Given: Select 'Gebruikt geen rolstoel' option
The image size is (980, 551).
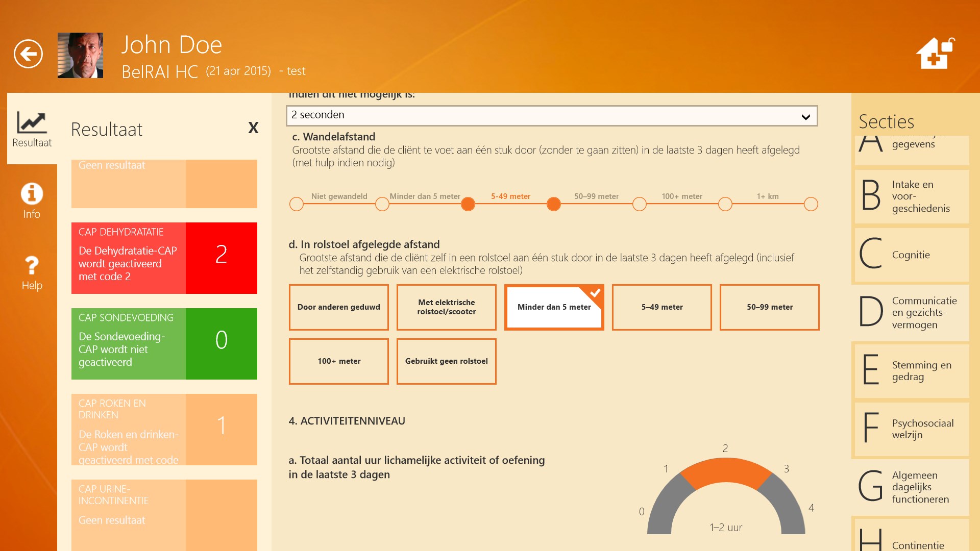Looking at the screenshot, I should [x=446, y=361].
